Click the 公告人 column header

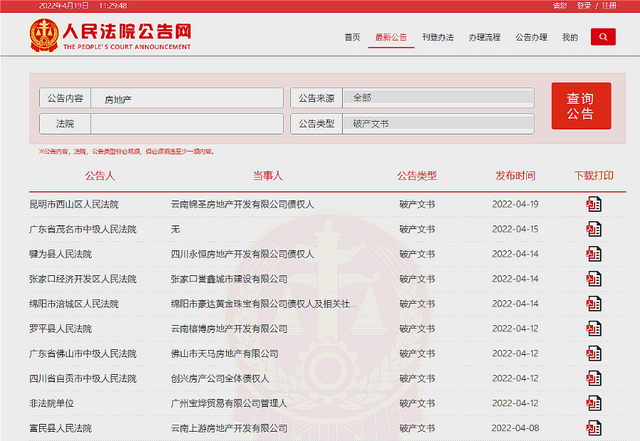tap(100, 176)
